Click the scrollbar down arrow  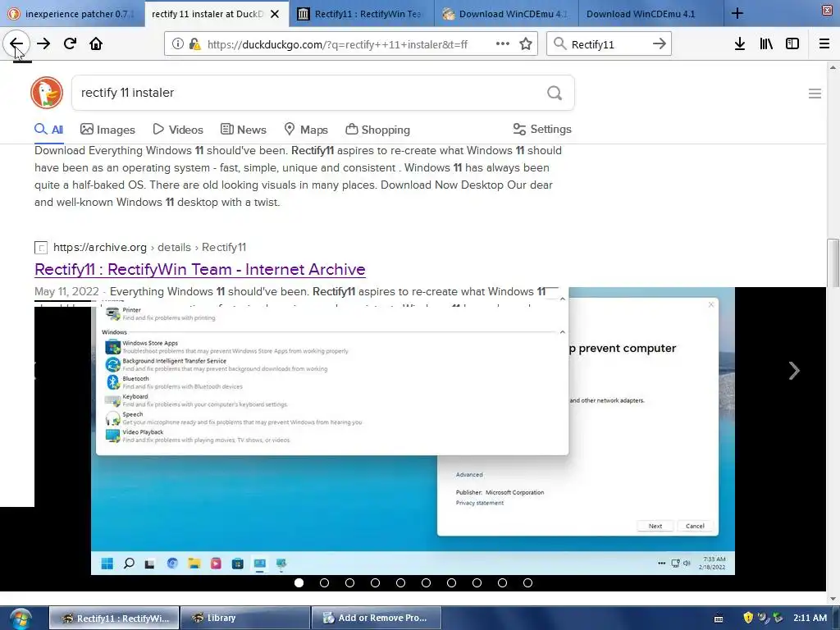click(x=833, y=599)
